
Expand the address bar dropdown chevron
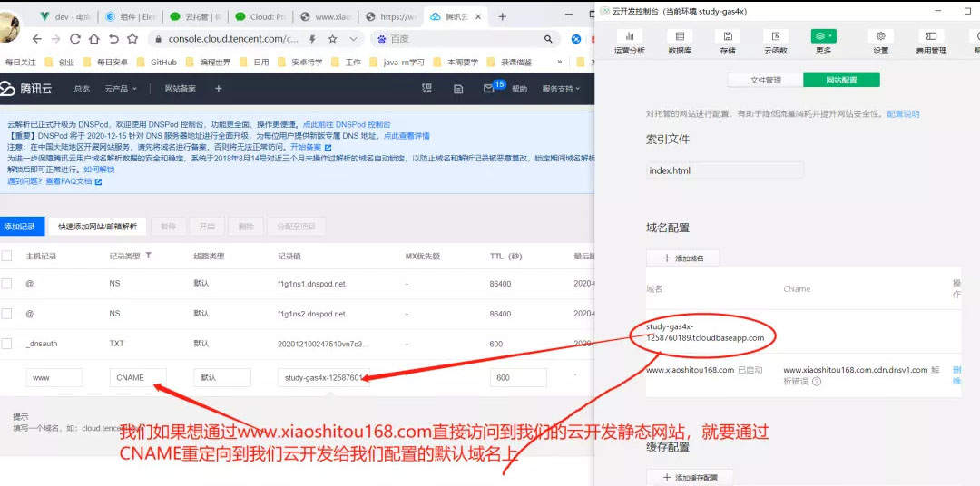[x=353, y=39]
